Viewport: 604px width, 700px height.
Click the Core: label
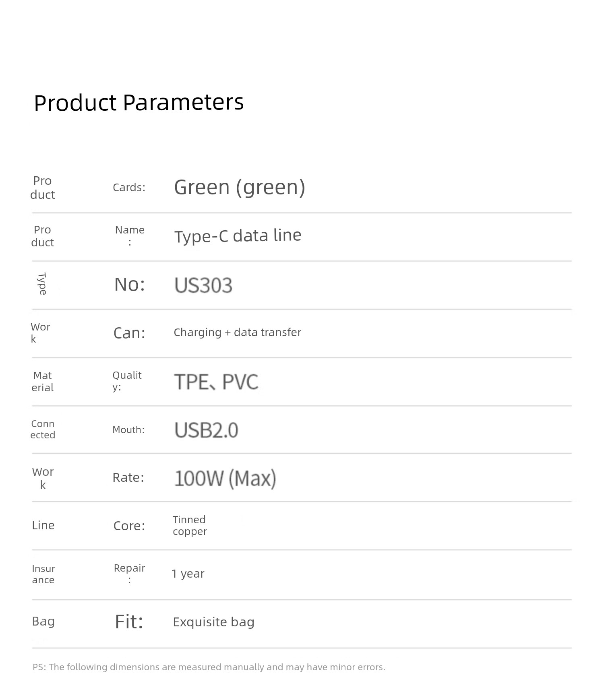[x=129, y=526]
